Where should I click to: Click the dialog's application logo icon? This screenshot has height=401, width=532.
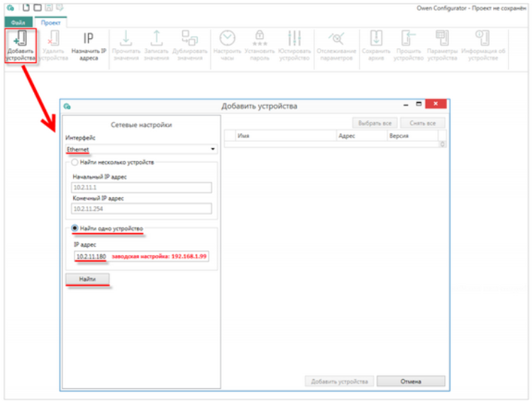click(x=67, y=106)
